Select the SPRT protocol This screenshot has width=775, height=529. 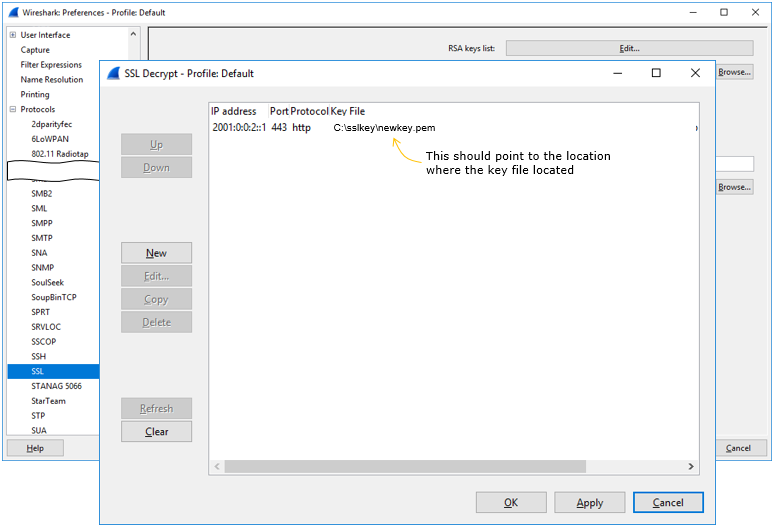[41, 312]
